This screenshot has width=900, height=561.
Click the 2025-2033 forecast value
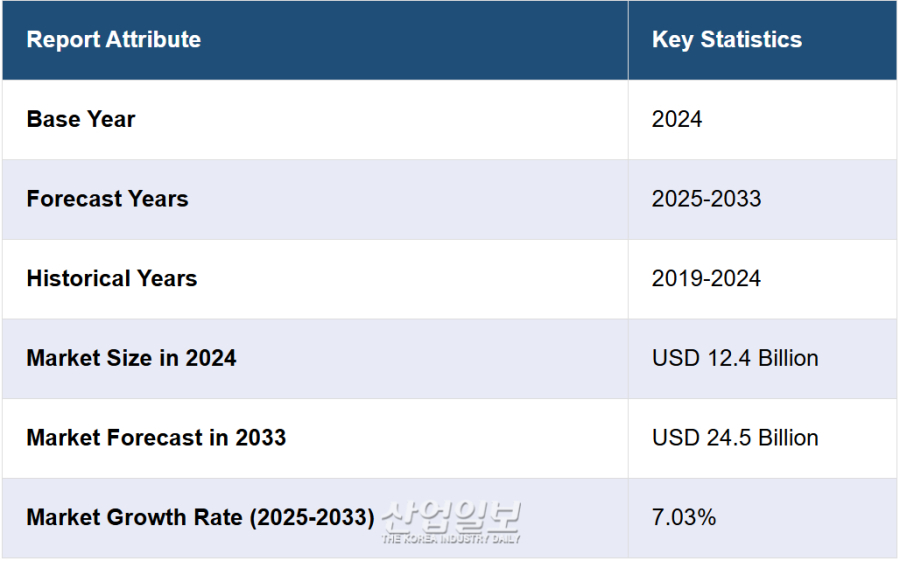(706, 199)
